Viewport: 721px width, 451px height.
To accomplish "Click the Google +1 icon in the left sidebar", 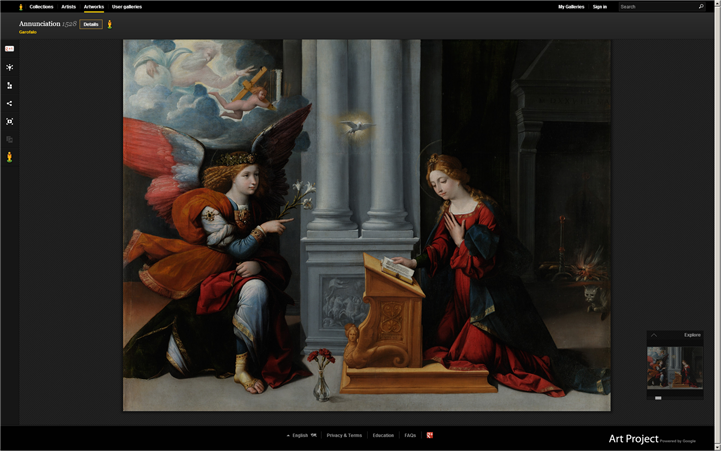I will tap(9, 49).
